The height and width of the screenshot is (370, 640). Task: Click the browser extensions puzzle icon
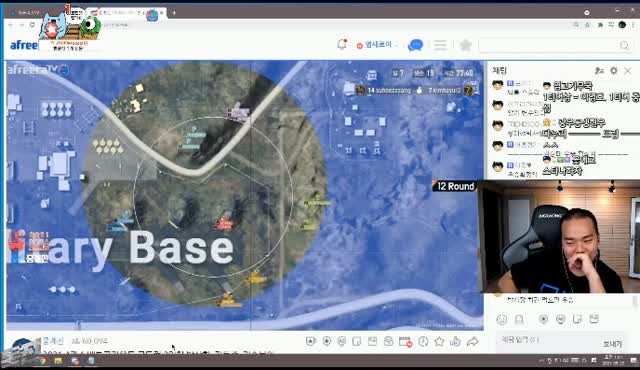pos(600,25)
